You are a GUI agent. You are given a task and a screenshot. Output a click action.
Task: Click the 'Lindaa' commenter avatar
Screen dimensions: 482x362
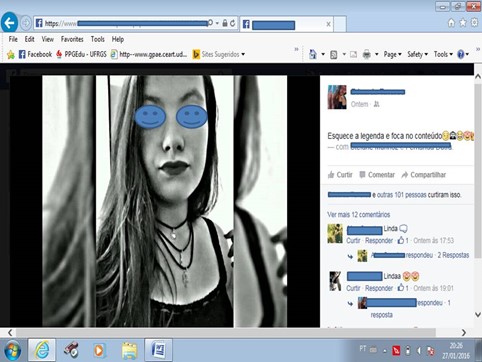point(335,281)
